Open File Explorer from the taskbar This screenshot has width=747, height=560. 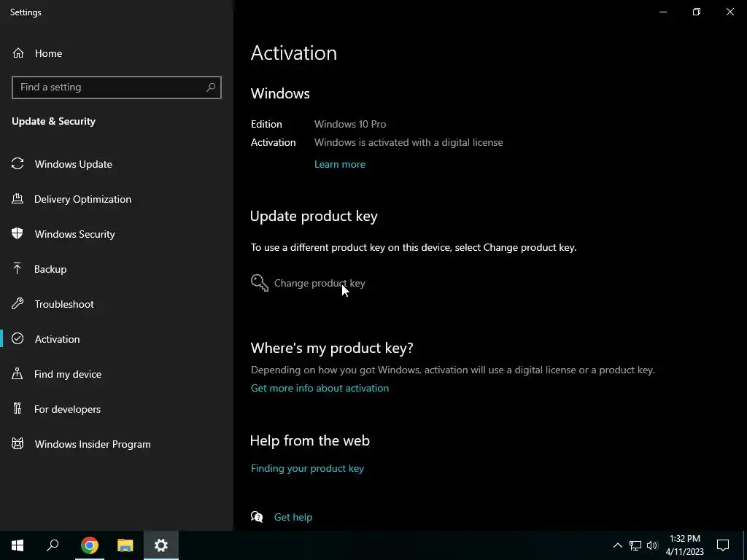click(125, 545)
